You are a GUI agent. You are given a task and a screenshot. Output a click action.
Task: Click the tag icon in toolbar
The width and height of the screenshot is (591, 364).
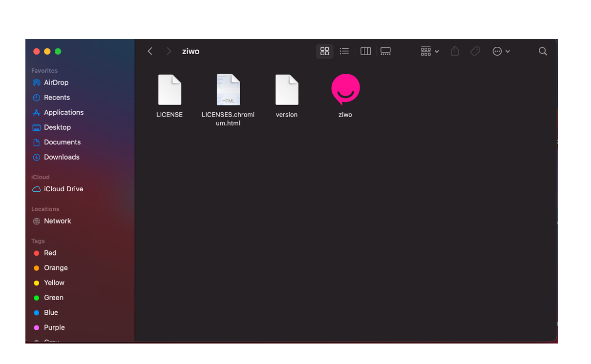[x=475, y=51]
